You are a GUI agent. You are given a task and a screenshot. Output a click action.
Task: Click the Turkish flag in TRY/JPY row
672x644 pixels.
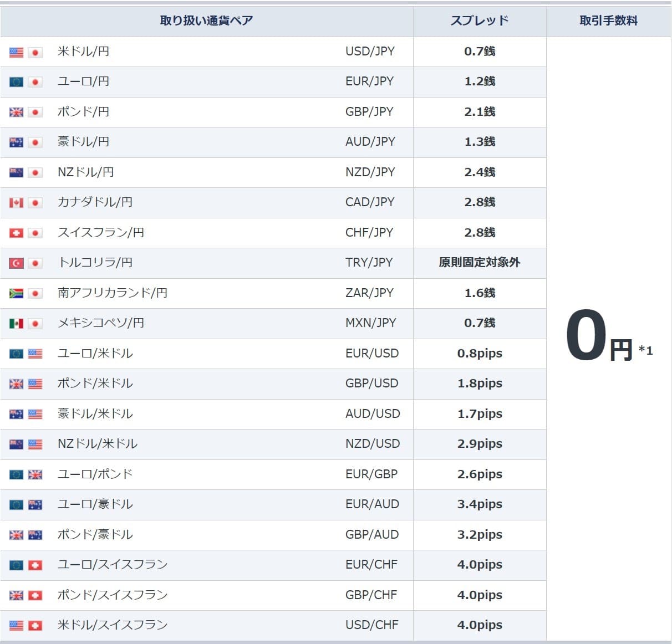[x=17, y=263]
